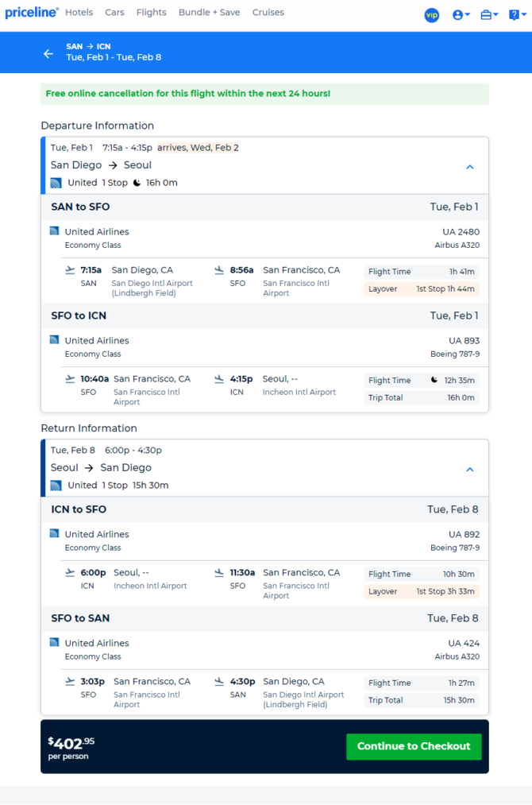
Task: Open the Flights tab
Action: pyautogui.click(x=152, y=13)
